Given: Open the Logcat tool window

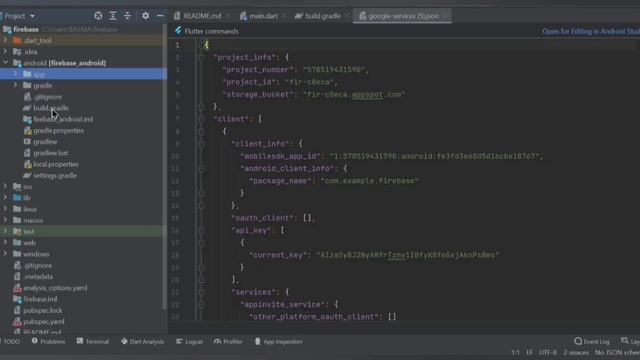Looking at the screenshot, I should (x=189, y=342).
